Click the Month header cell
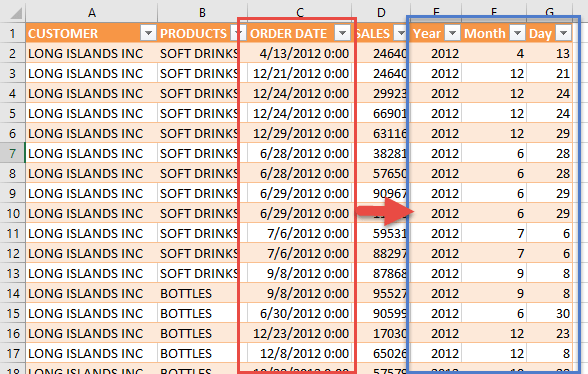This screenshot has height=374, width=588. tap(494, 33)
